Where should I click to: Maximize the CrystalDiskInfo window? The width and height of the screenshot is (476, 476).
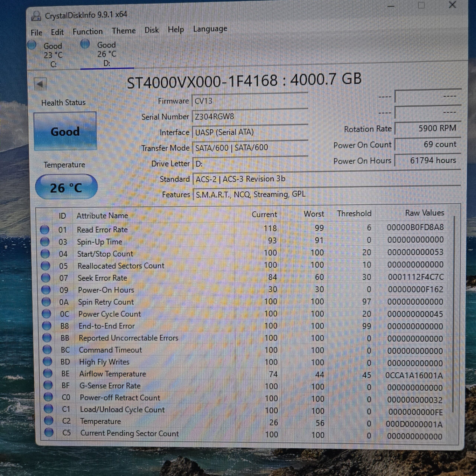421,5
